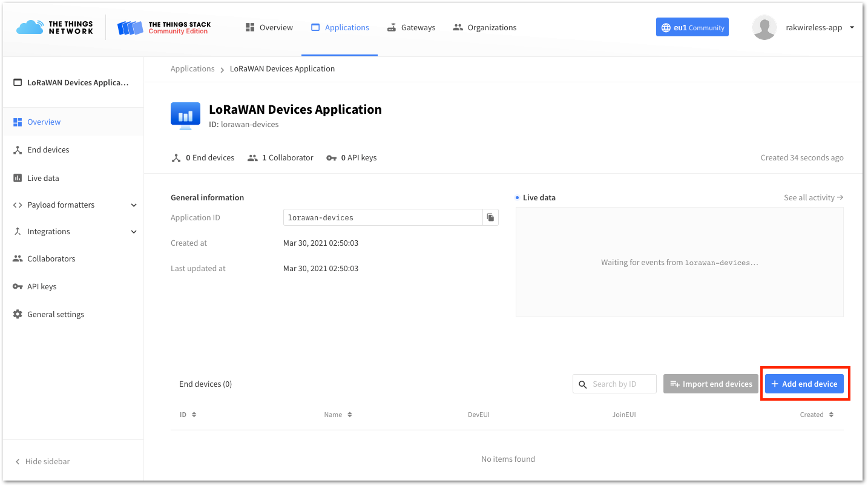Click the Collaborators people icon in sidebar
This screenshot has width=868, height=486.
click(18, 258)
